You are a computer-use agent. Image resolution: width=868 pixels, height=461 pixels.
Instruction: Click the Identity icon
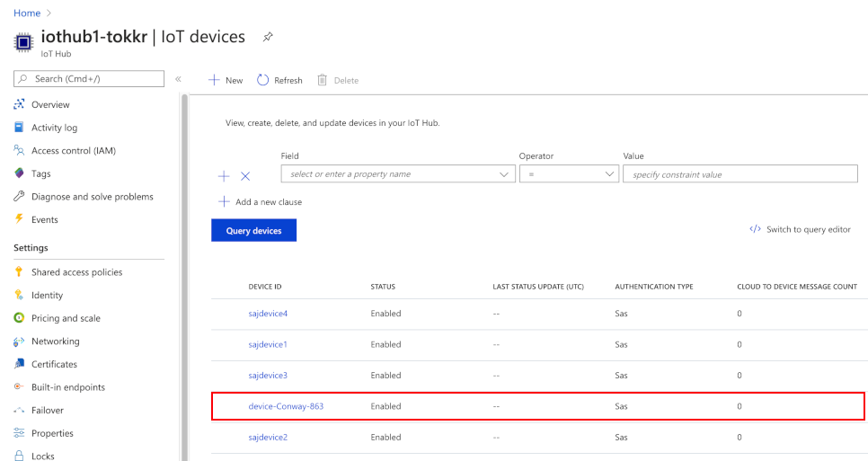[20, 295]
